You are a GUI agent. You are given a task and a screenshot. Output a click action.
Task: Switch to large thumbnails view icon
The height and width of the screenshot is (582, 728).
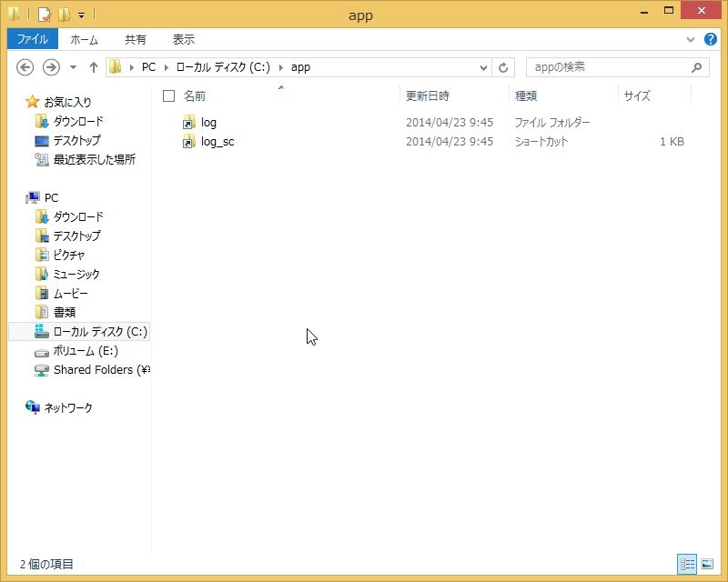point(707,564)
